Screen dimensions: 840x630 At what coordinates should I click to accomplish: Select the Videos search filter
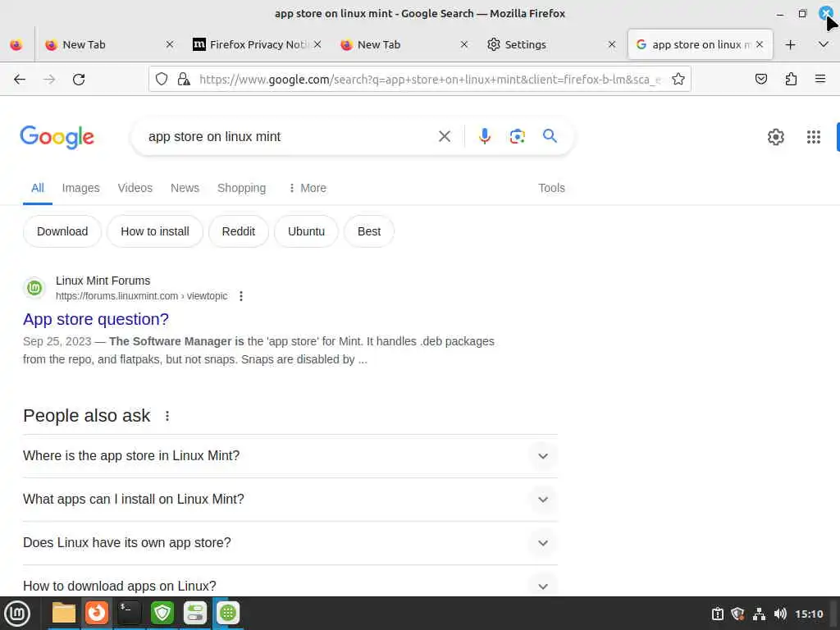[x=135, y=188]
